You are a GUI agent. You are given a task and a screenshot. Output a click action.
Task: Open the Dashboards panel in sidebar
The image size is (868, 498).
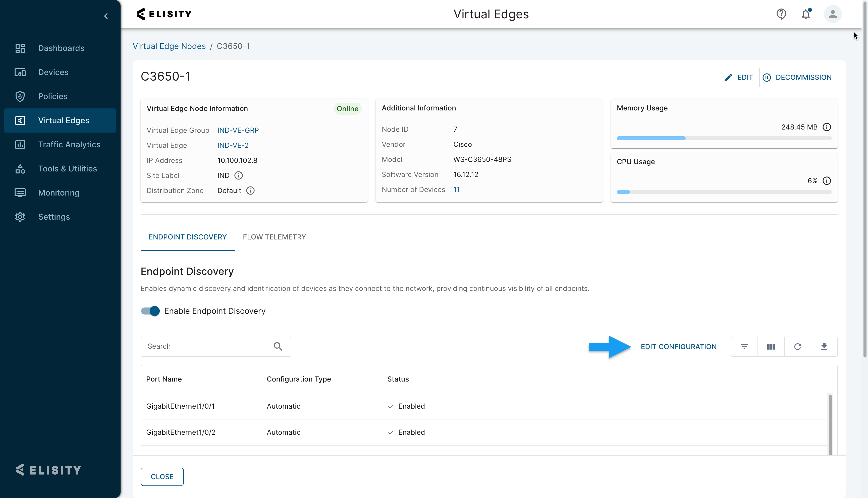61,48
